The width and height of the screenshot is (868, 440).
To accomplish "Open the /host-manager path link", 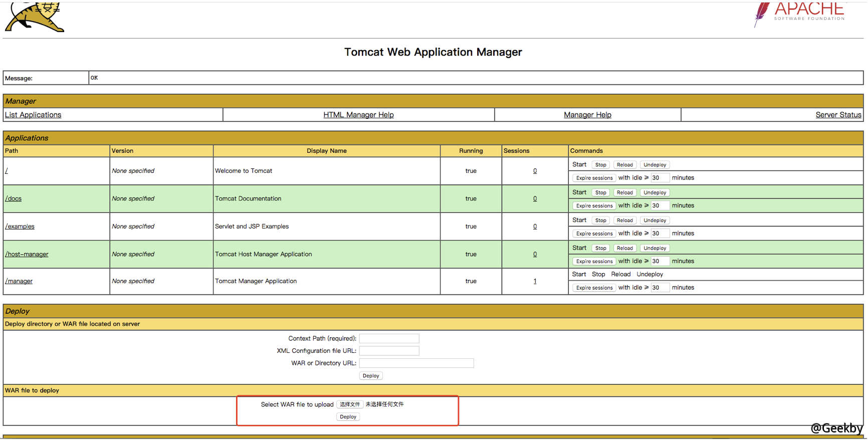I will coord(27,254).
